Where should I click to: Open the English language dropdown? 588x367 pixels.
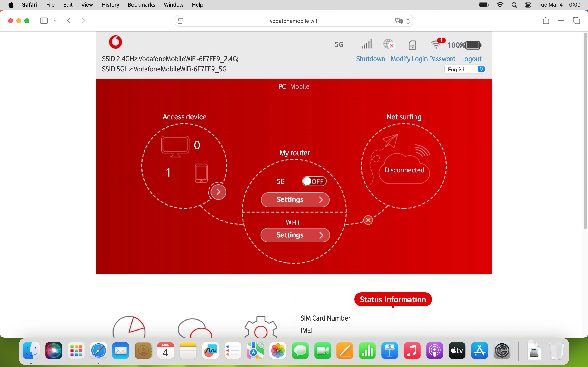click(x=464, y=69)
